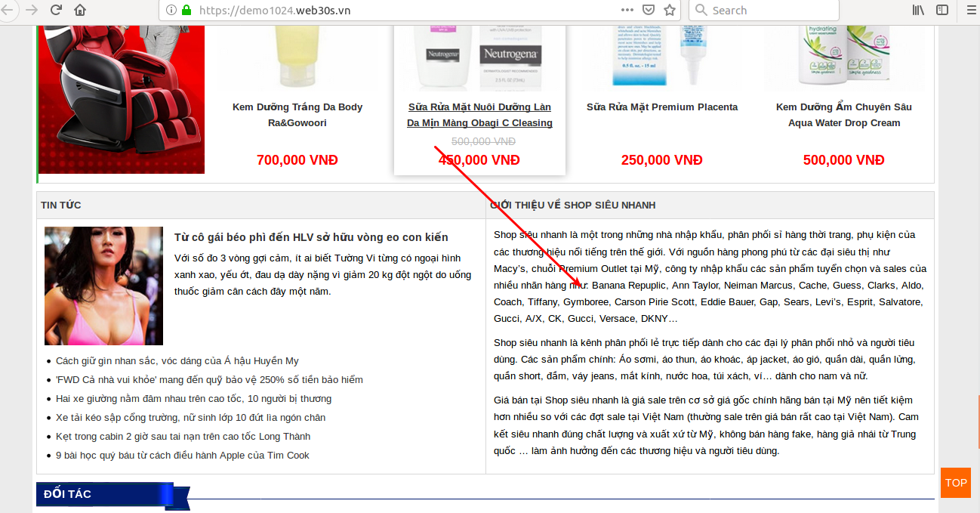Click paragraph starting Shop siêu nhanh là kênh phân phối
The image size is (980, 513).
(x=704, y=360)
